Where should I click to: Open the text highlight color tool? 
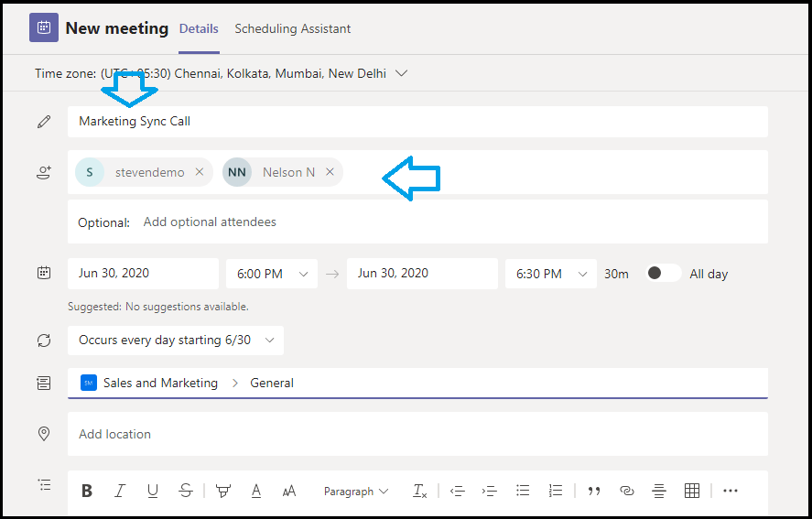coord(223,491)
